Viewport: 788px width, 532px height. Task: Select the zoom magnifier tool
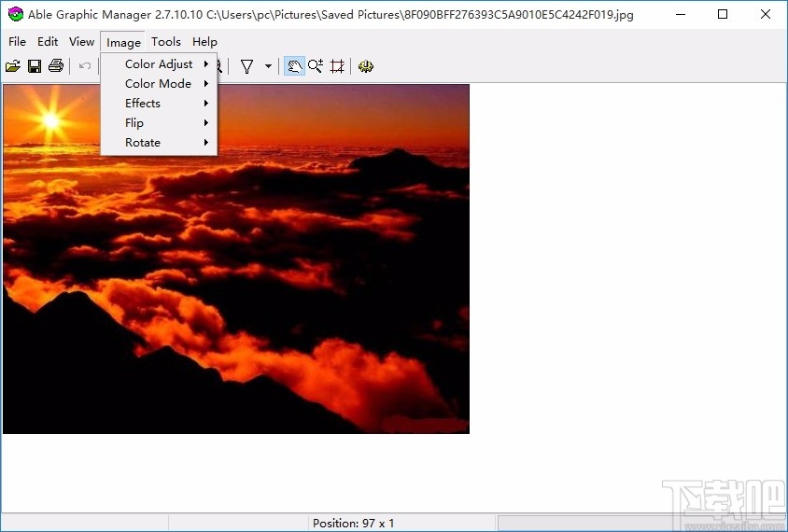click(x=316, y=66)
